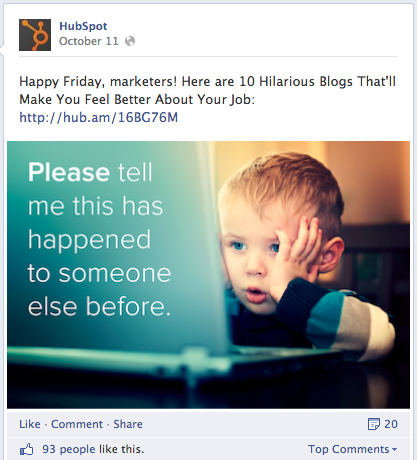This screenshot has width=417, height=460.
Task: Like the HubSpot post
Action: [x=30, y=424]
